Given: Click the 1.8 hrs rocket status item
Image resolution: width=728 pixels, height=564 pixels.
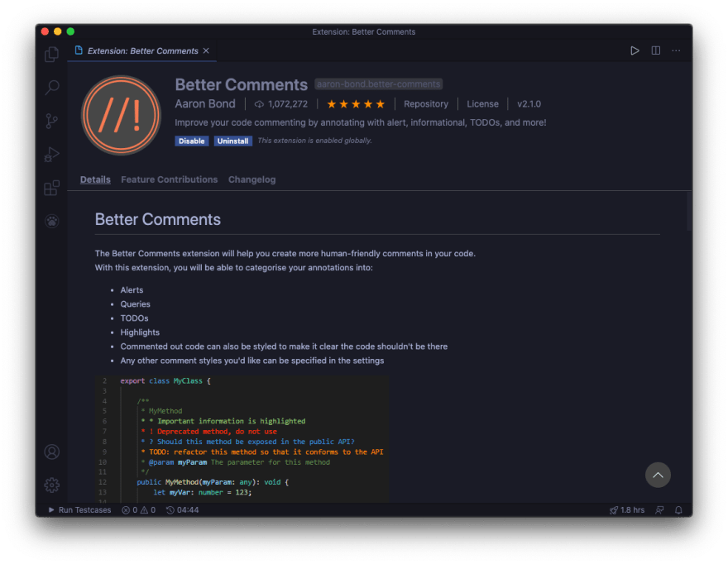Looking at the screenshot, I should point(627,509).
